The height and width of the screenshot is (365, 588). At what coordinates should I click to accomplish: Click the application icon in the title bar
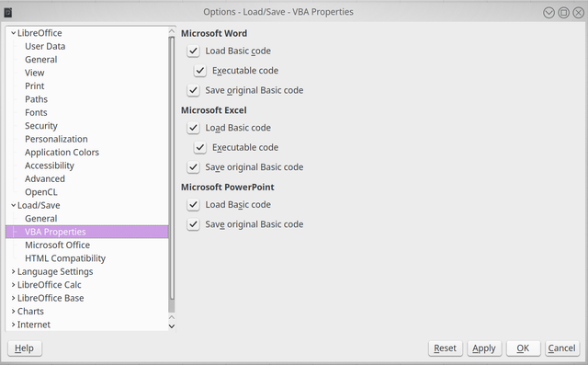(8, 12)
